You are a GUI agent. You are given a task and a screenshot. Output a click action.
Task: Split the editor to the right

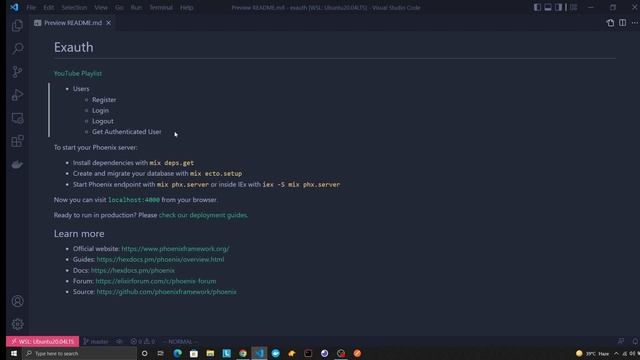622,23
